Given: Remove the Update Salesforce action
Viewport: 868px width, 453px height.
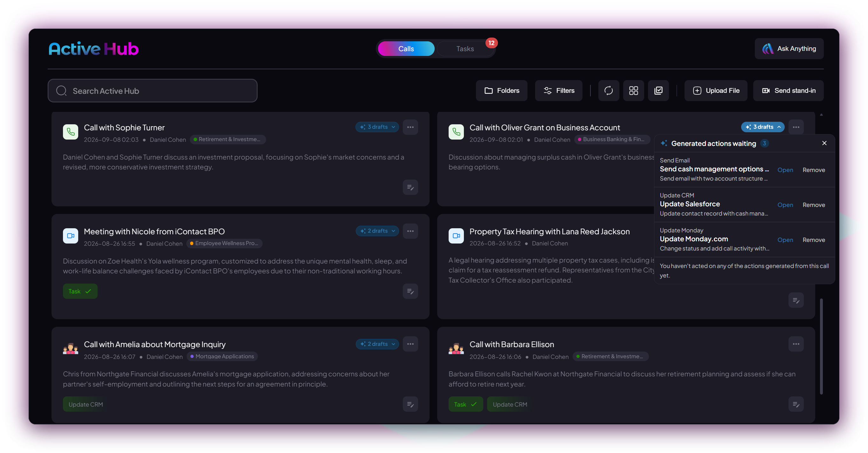Looking at the screenshot, I should pos(813,205).
